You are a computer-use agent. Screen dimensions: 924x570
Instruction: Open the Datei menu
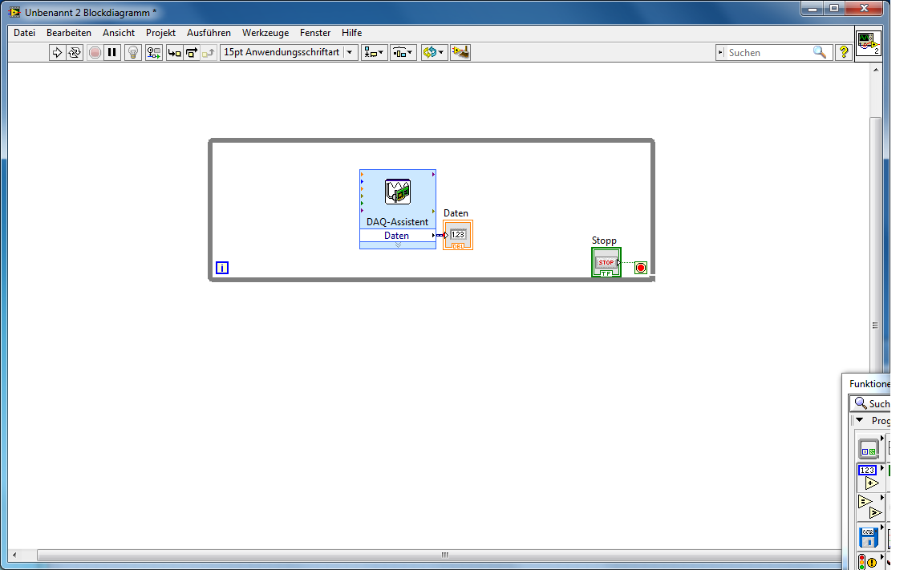tap(24, 33)
